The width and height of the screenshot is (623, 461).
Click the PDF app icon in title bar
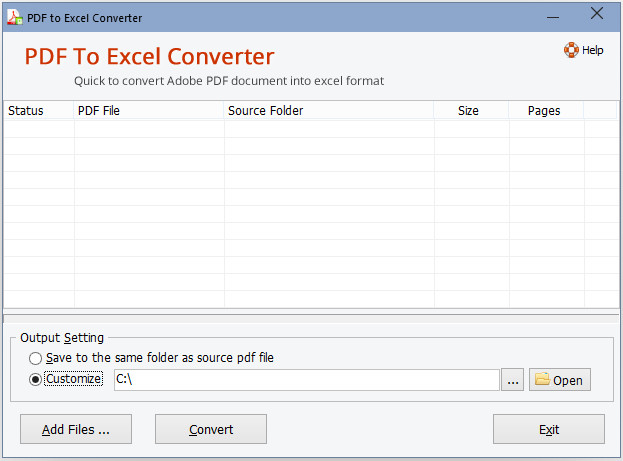click(15, 17)
